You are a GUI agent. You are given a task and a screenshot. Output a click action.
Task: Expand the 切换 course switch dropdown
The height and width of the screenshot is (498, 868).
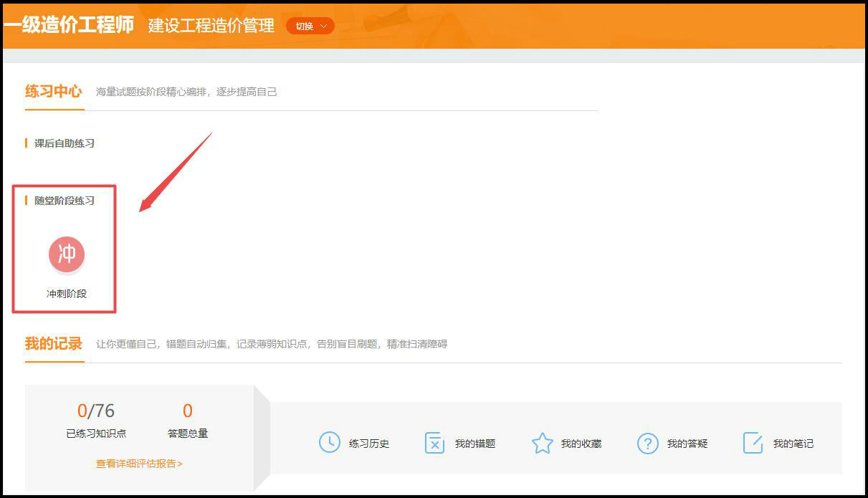tap(310, 26)
